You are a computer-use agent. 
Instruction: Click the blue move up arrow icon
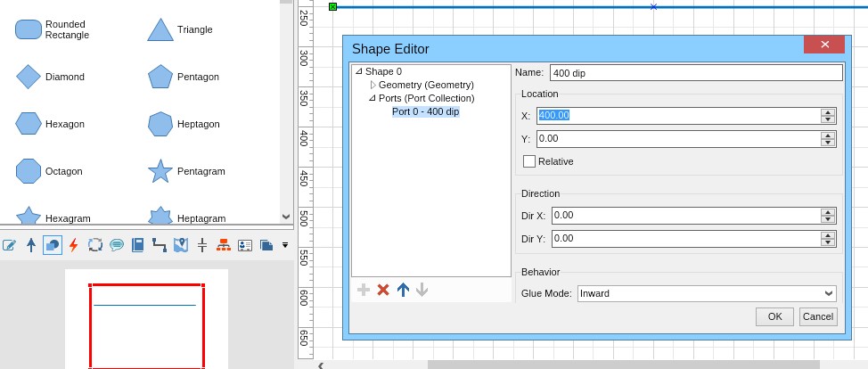tap(403, 290)
